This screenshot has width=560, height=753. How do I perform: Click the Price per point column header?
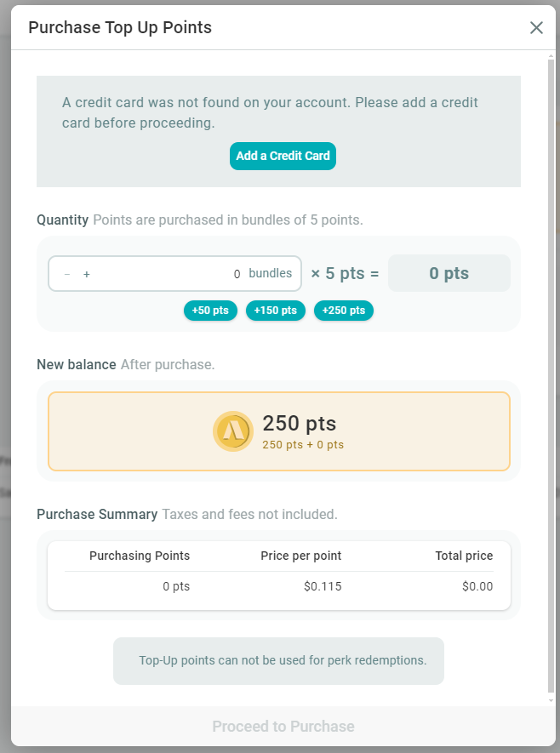[x=300, y=556]
